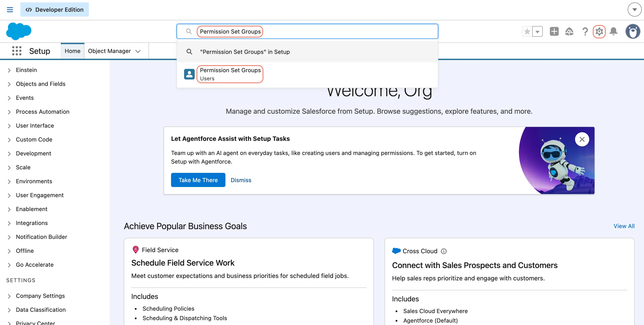Screen dimensions: 644x325
Task: Click the Cross Cloud logo icon
Action: (396, 251)
